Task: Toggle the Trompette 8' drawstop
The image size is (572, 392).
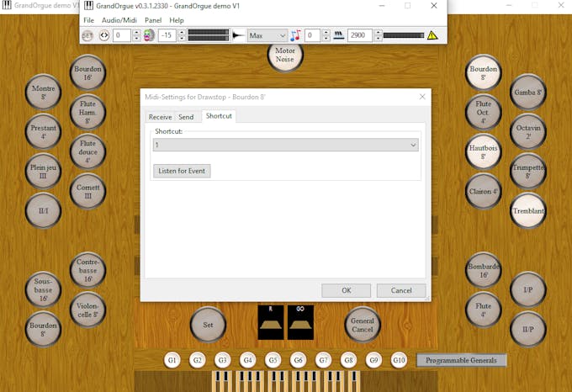Action: click(528, 172)
